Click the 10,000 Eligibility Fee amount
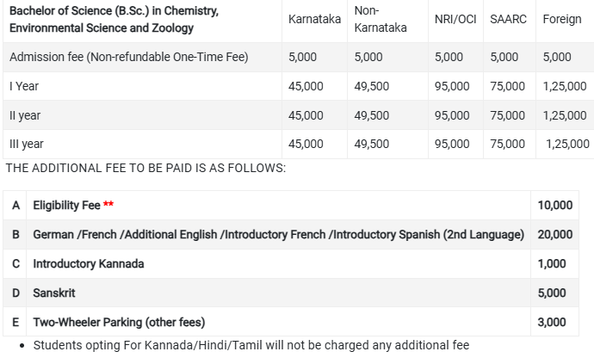 click(x=554, y=205)
